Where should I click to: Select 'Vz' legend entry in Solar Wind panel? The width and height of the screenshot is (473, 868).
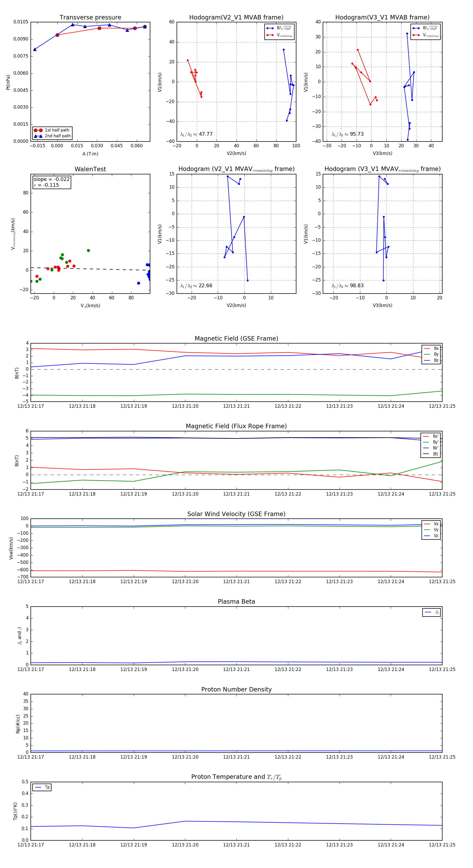pyautogui.click(x=431, y=536)
